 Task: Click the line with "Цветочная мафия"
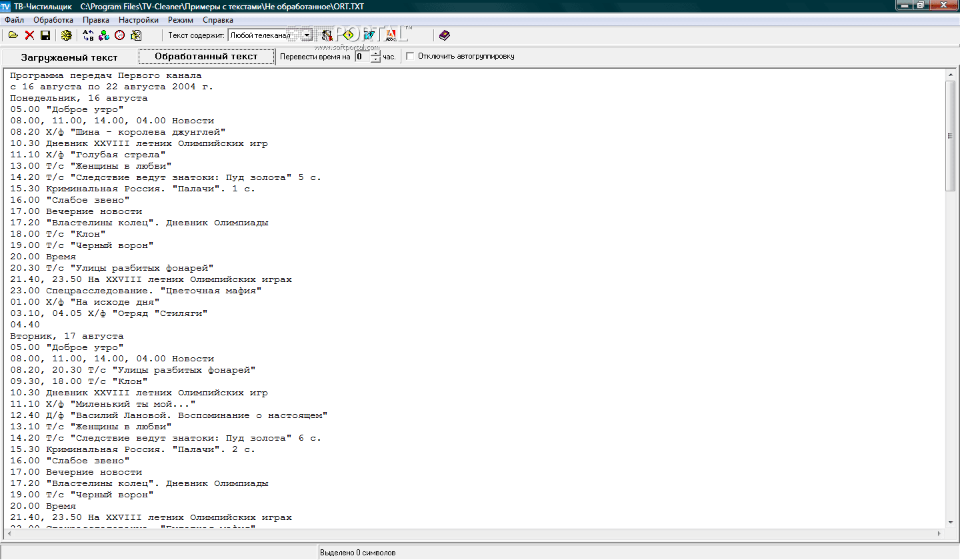click(136, 291)
